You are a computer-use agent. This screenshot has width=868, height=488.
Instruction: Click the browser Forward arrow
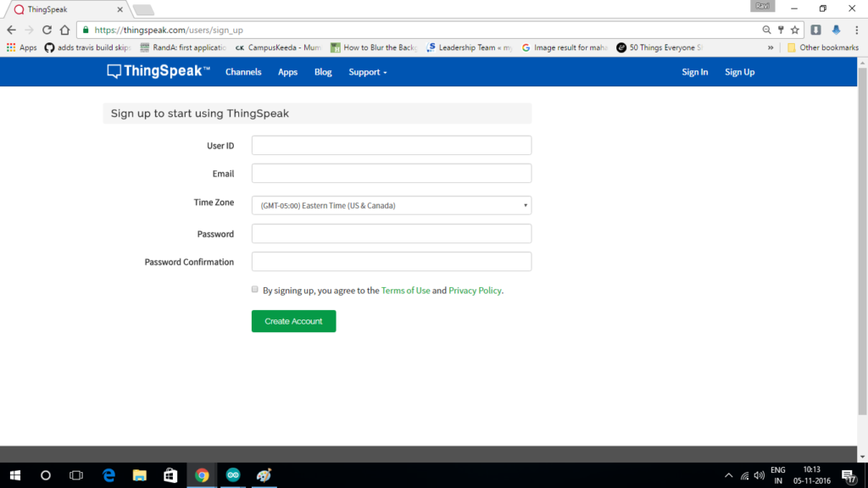(29, 30)
